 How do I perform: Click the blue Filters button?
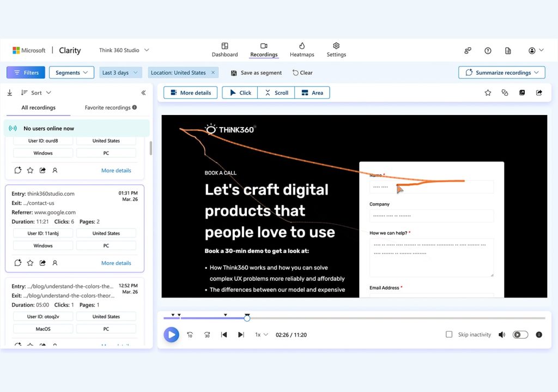26,73
